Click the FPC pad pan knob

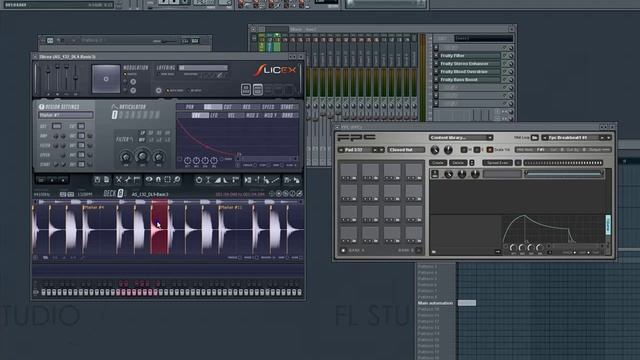(448, 150)
